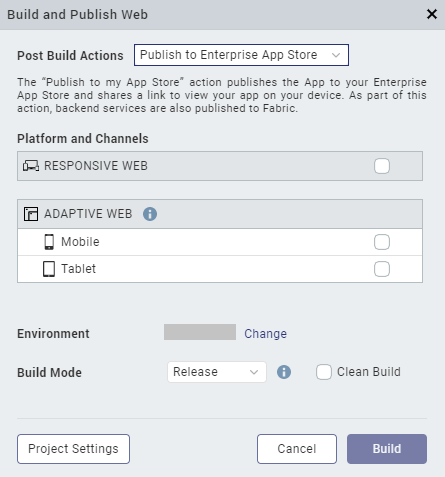445x477 pixels.
Task: Check the Mobile channel checkbox
Action: pos(382,242)
